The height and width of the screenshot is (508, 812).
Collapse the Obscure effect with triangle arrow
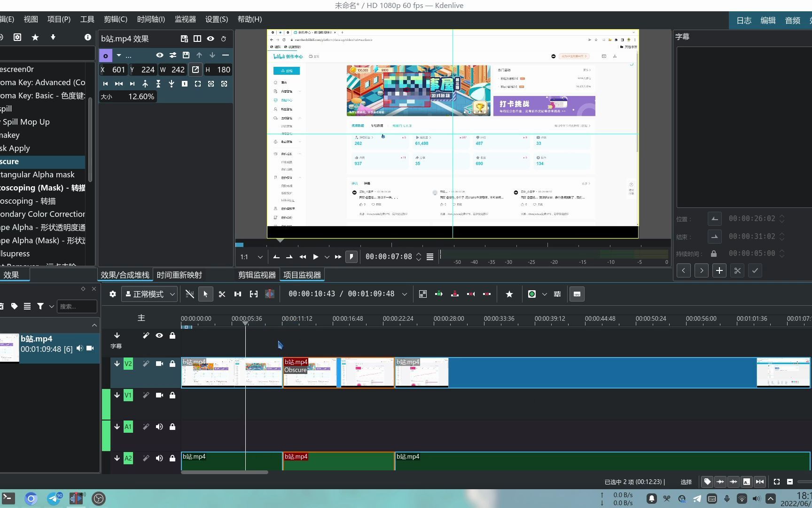[x=119, y=55]
